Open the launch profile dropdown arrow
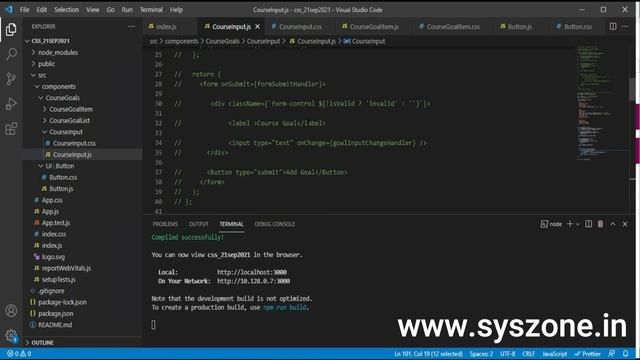This screenshot has width=640, height=360. point(578,224)
